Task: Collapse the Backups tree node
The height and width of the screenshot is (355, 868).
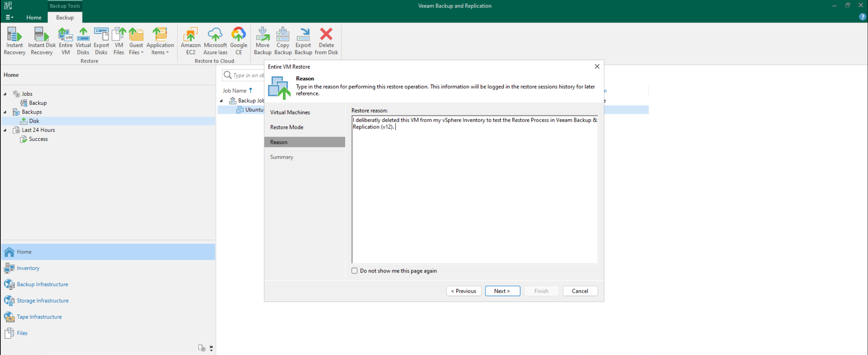Action: tap(5, 112)
